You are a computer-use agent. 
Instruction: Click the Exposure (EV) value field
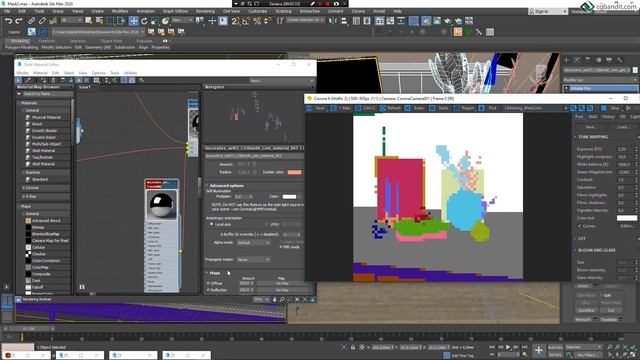point(625,149)
